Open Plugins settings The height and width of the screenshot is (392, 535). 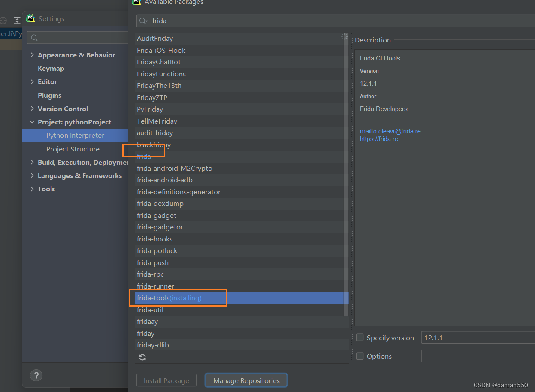point(50,95)
